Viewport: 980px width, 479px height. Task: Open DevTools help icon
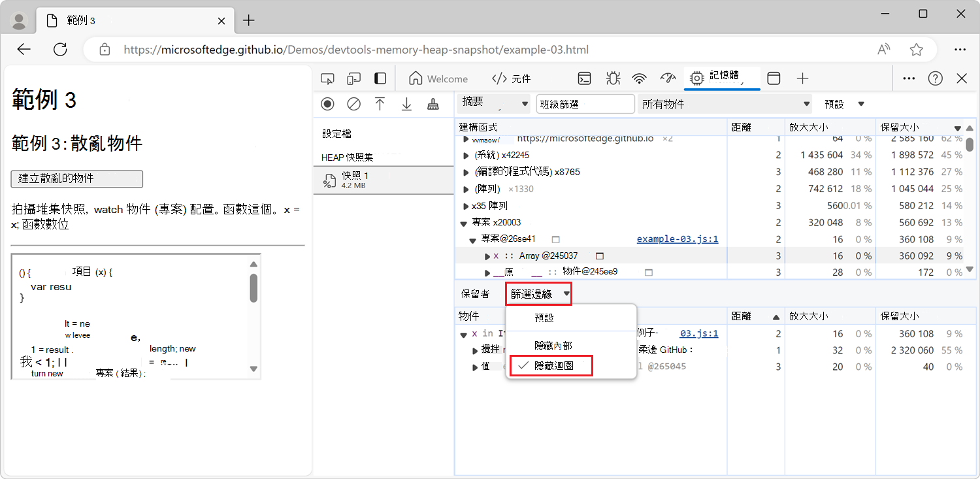tap(936, 78)
